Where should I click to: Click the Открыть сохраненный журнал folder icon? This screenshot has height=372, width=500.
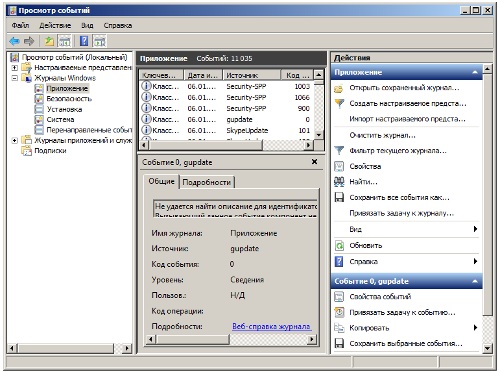(x=339, y=88)
